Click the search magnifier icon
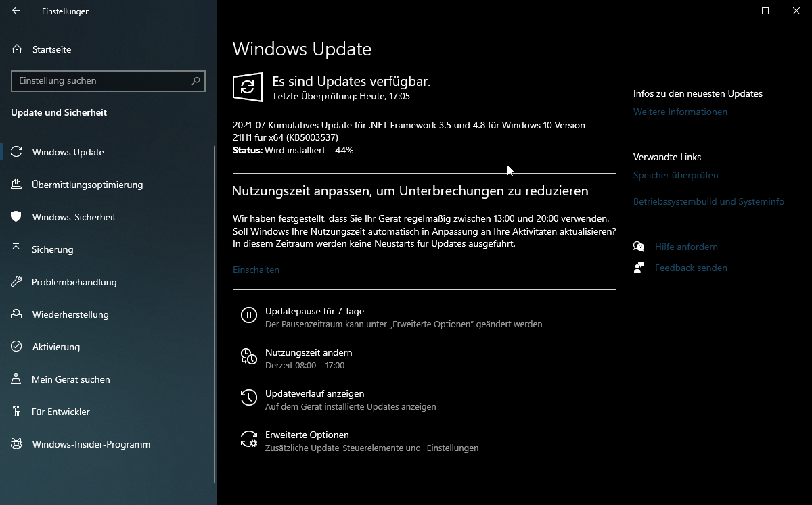 [x=196, y=80]
